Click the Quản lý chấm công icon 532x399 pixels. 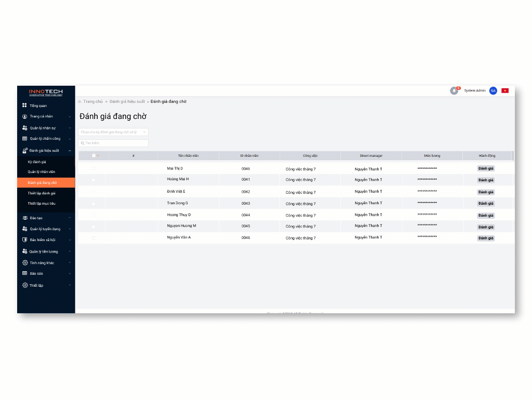[x=24, y=139]
